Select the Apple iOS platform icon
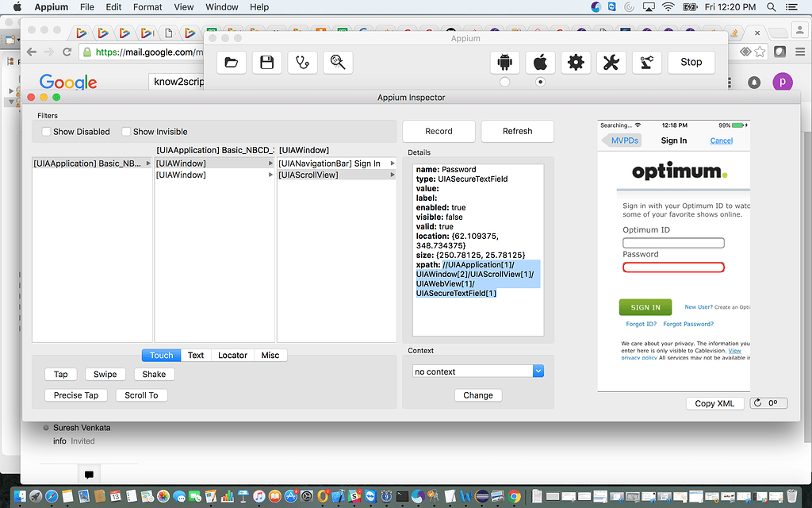 tap(540, 62)
